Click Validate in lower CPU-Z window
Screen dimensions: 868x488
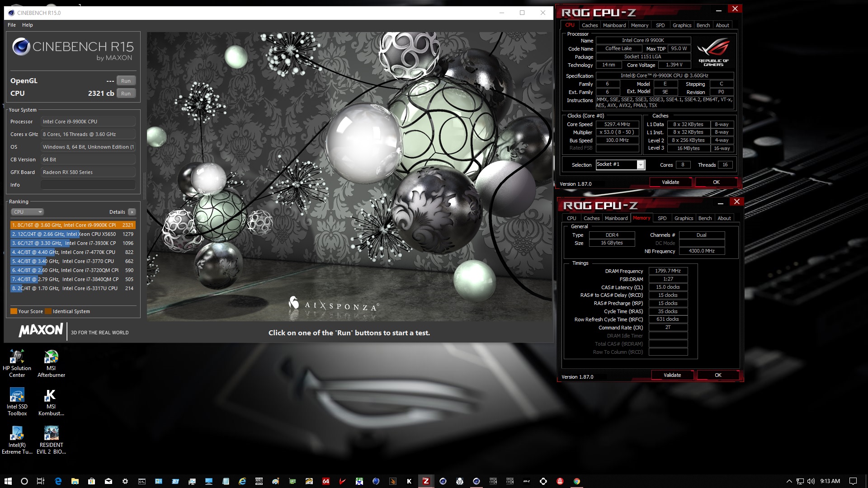tap(672, 375)
